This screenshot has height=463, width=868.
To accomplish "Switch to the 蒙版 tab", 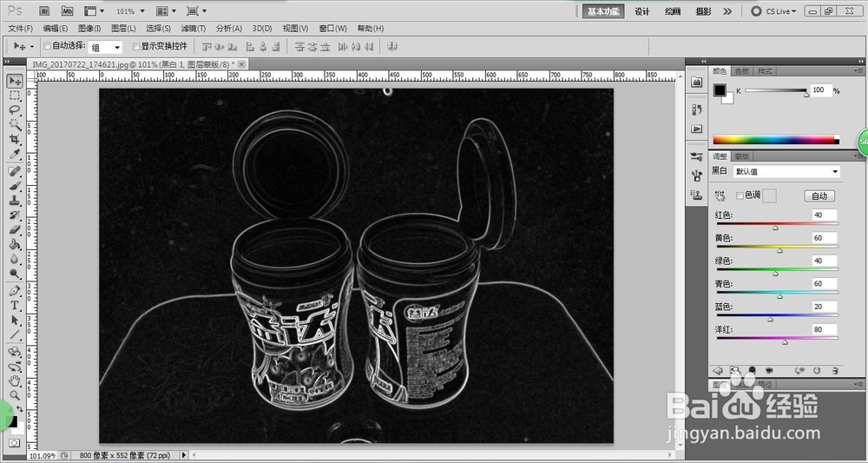I will click(x=742, y=156).
